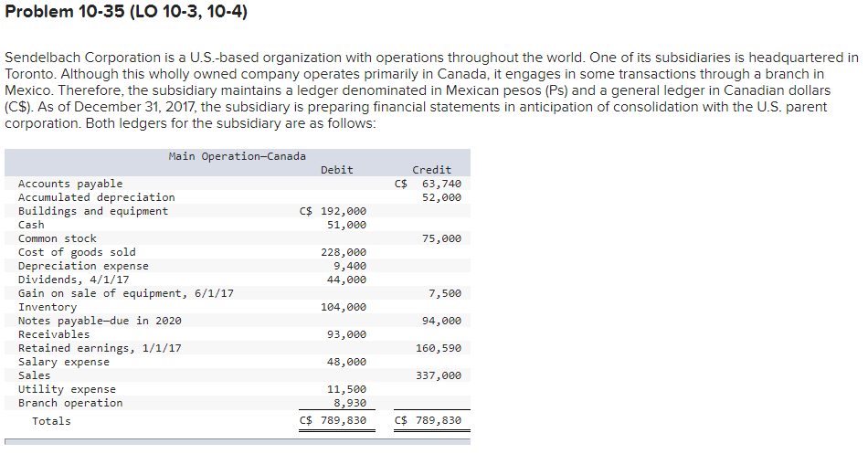Select the "Totals" row label
This screenshot has height=454, width=868.
coord(51,421)
